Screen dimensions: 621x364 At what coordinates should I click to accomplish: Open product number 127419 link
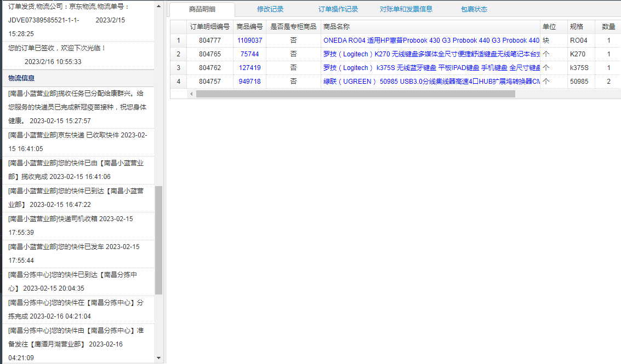(x=249, y=68)
